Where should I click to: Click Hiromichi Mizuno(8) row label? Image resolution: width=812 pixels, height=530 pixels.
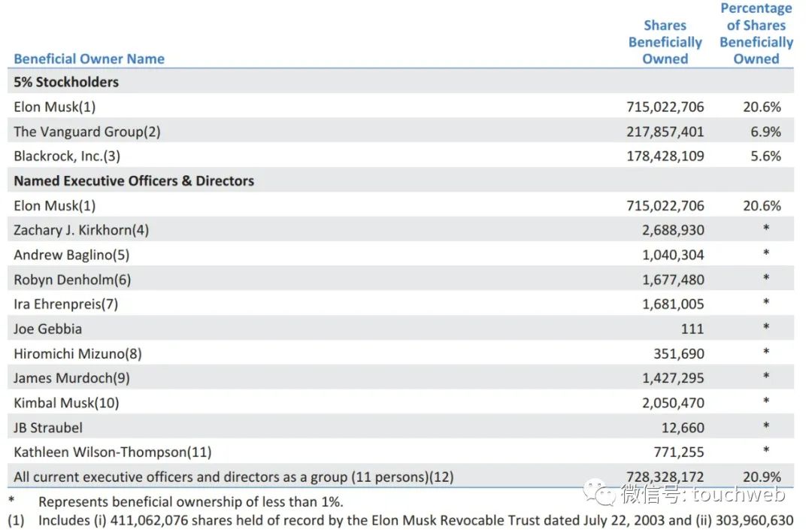[x=77, y=354]
